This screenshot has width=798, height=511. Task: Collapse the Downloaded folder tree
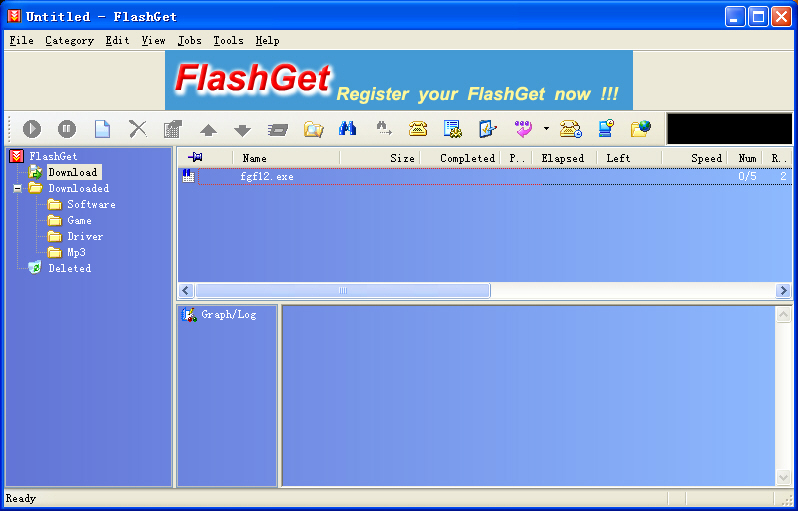[x=18, y=188]
